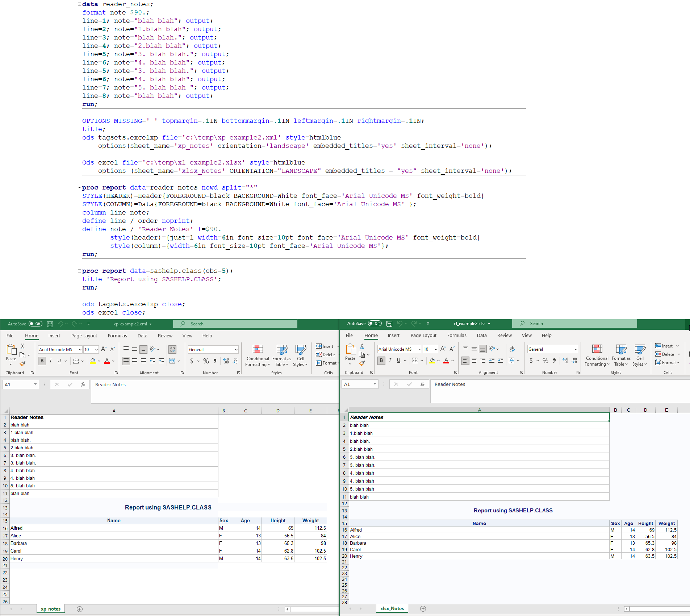Click the Save icon in xl_example2.xlsx title bar
Image resolution: width=690 pixels, height=616 pixels.
(389, 324)
